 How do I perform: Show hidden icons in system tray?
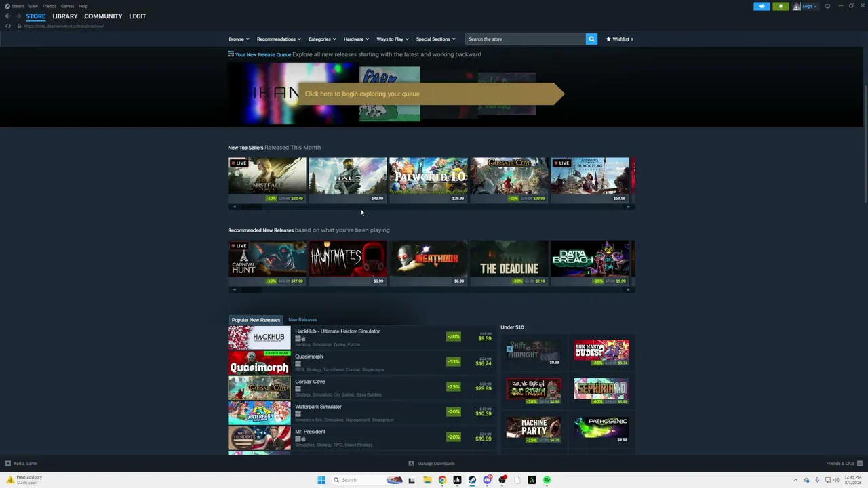pos(796,480)
